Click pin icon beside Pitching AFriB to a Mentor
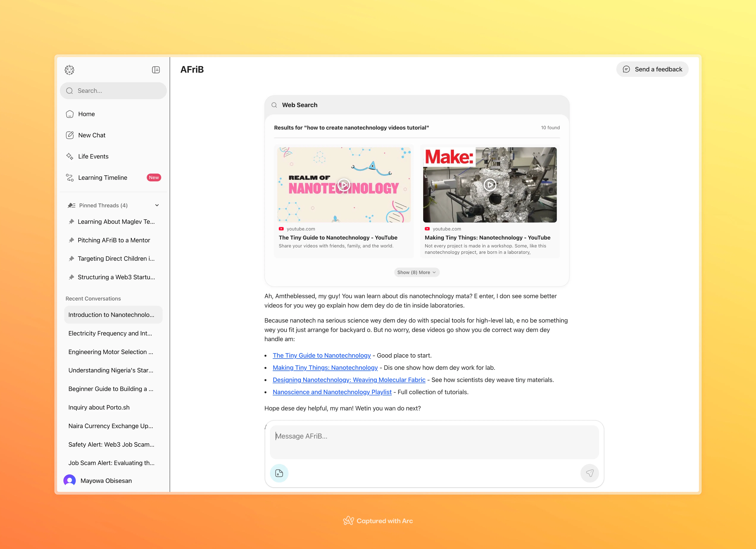756x549 pixels. click(x=71, y=240)
